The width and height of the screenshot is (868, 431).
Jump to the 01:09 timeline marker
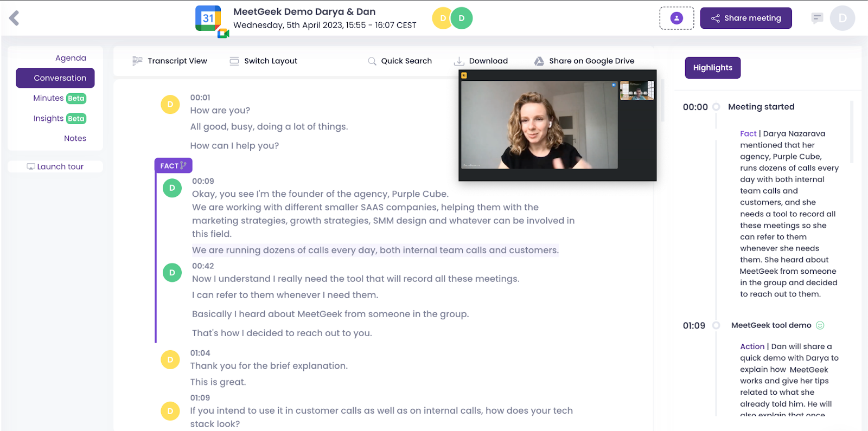(694, 326)
